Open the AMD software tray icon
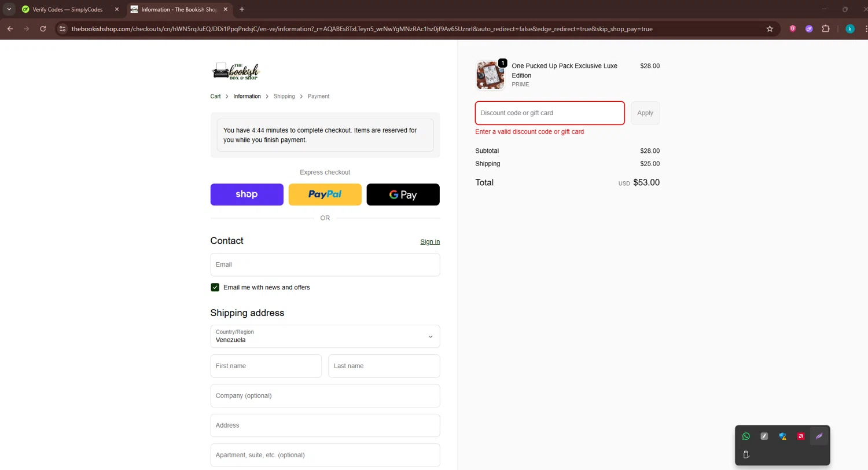868x470 pixels. coord(800,436)
